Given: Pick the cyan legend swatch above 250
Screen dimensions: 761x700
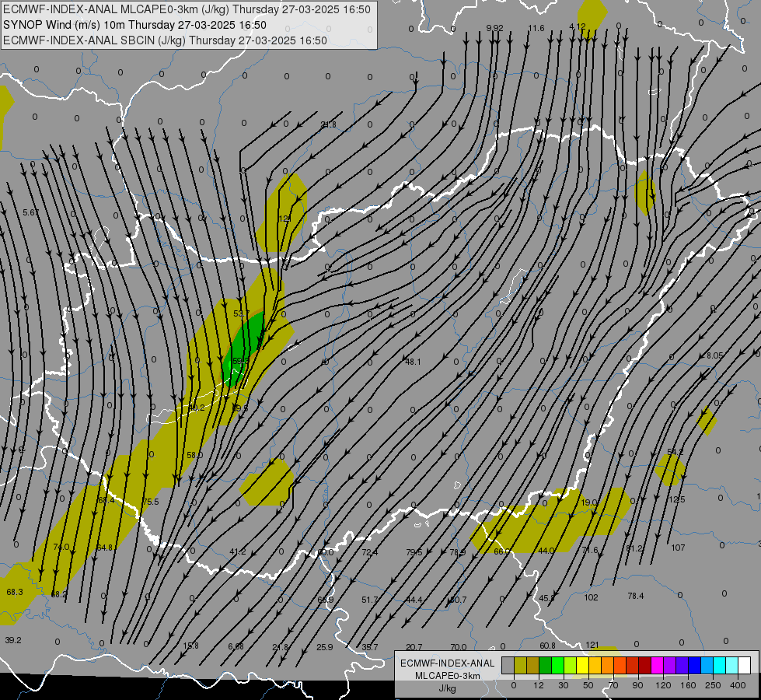Looking at the screenshot, I should pos(719,665).
